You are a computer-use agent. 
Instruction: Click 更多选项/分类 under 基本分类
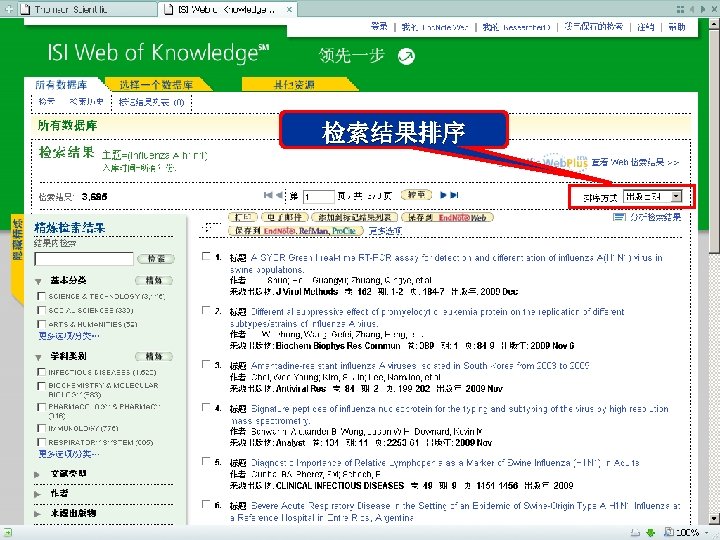pyautogui.click(x=68, y=336)
